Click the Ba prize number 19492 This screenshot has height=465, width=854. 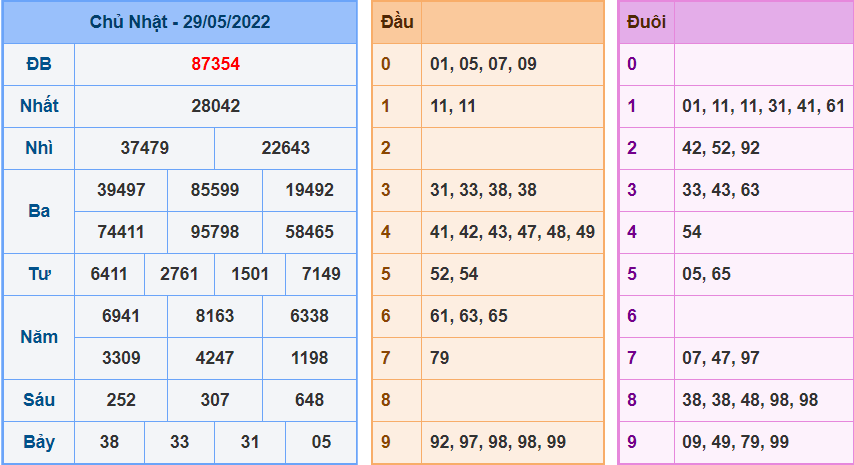(309, 189)
